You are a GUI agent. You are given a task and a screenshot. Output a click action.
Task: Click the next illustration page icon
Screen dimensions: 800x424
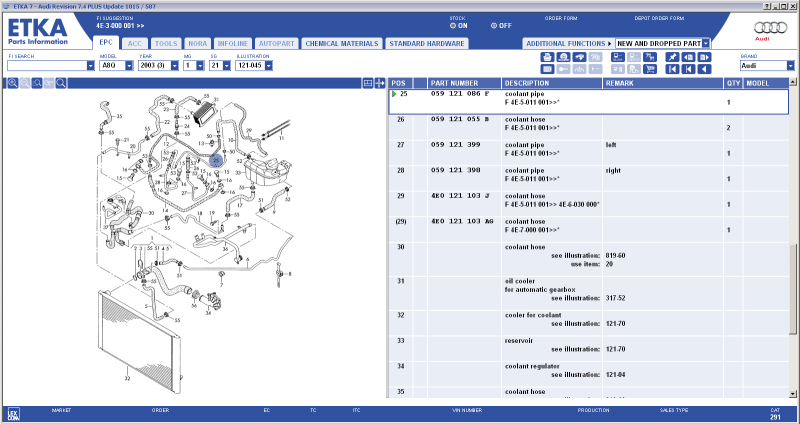click(704, 57)
